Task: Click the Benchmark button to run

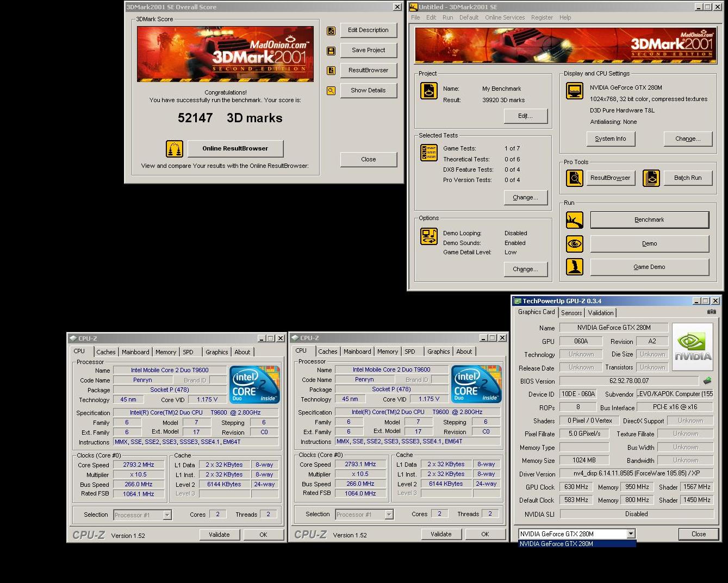Action: [x=650, y=220]
